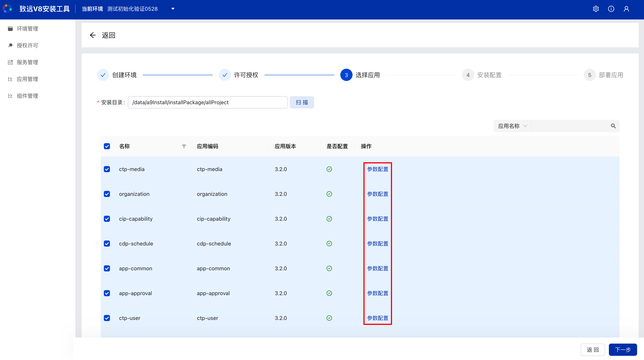Open 授权许可 in the sidebar
Screen dimensions: 644x360
(x=27, y=45)
